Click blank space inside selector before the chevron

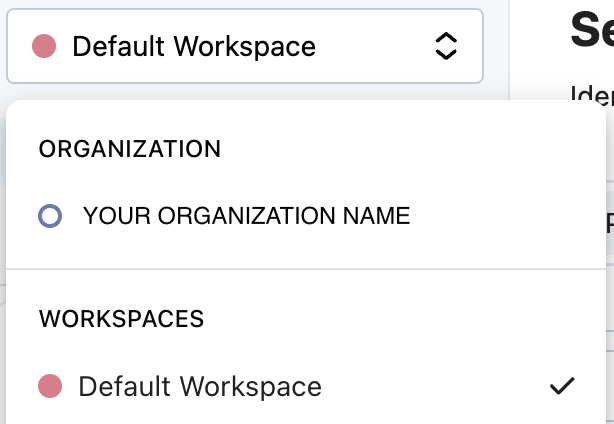point(372,46)
